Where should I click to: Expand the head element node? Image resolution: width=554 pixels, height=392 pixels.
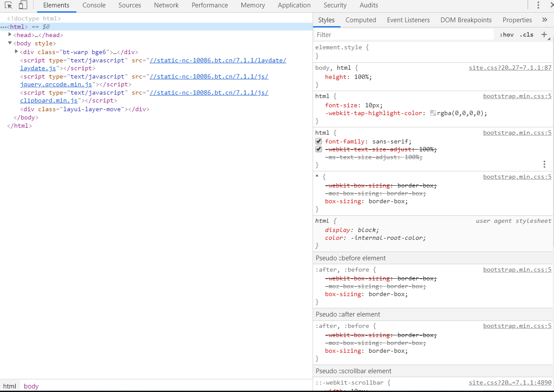10,34
